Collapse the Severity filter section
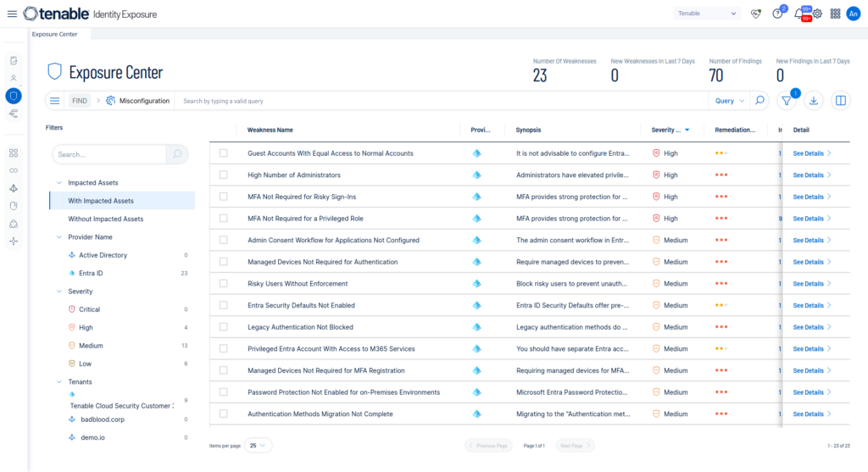Screen dimensions: 868x472 click(59, 291)
